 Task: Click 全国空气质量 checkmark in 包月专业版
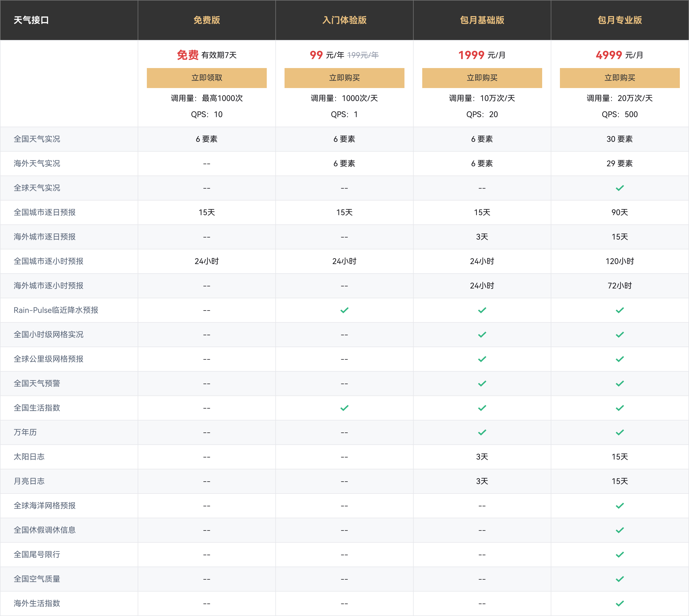[x=620, y=579]
